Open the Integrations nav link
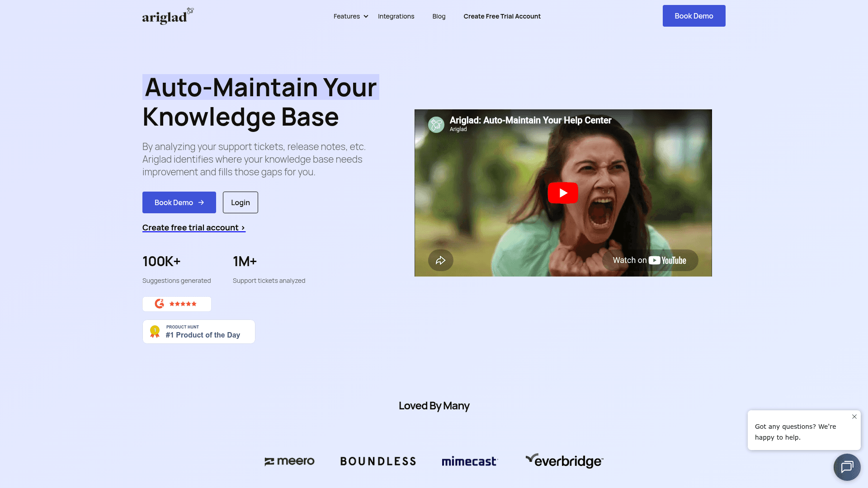The image size is (868, 488). click(396, 16)
